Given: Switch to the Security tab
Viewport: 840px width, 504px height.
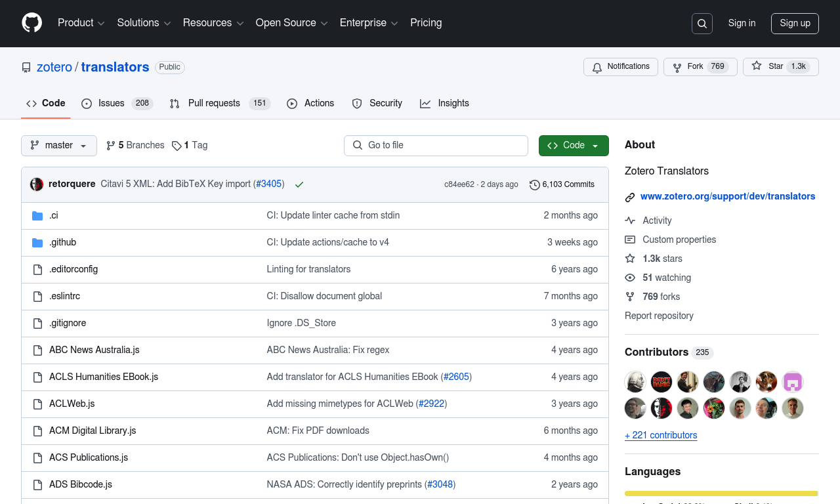Looking at the screenshot, I should (377, 103).
